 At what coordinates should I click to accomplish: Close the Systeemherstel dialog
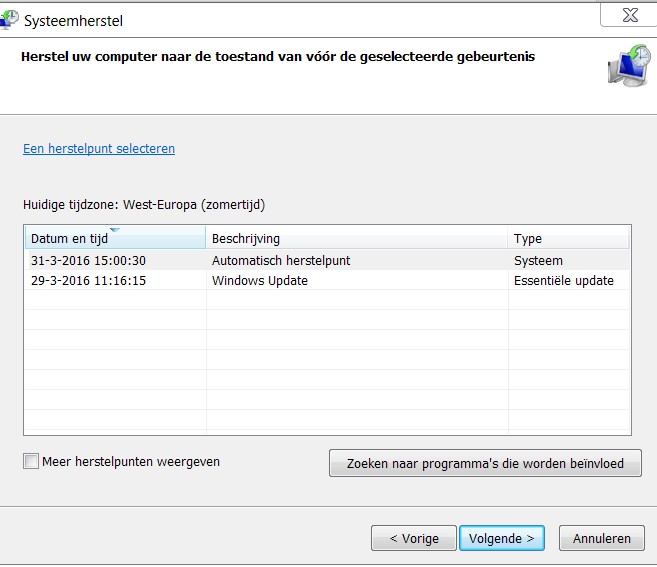pyautogui.click(x=630, y=15)
